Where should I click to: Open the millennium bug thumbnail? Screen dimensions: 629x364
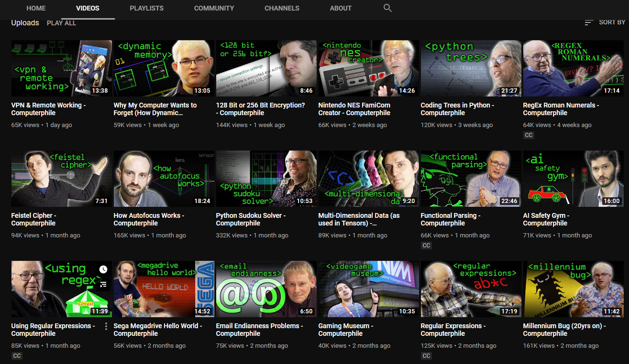[574, 289]
